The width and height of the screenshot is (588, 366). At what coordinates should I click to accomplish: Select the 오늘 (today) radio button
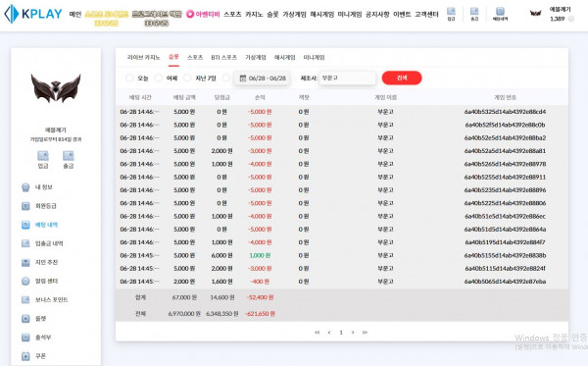(x=129, y=78)
